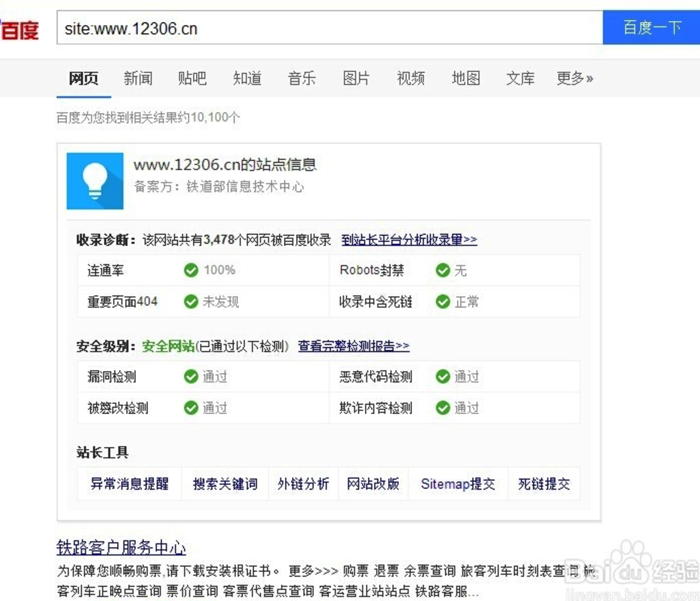
Task: Open the Sitemap提交 tool
Action: tap(458, 484)
